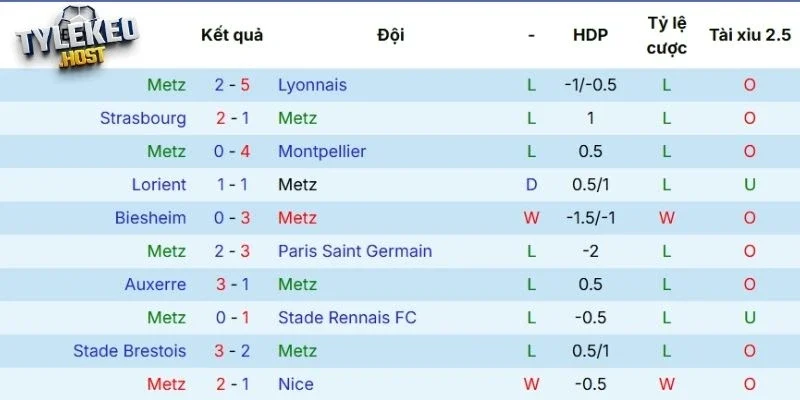
Task: Click the 1 - 1 draw score
Action: (232, 184)
